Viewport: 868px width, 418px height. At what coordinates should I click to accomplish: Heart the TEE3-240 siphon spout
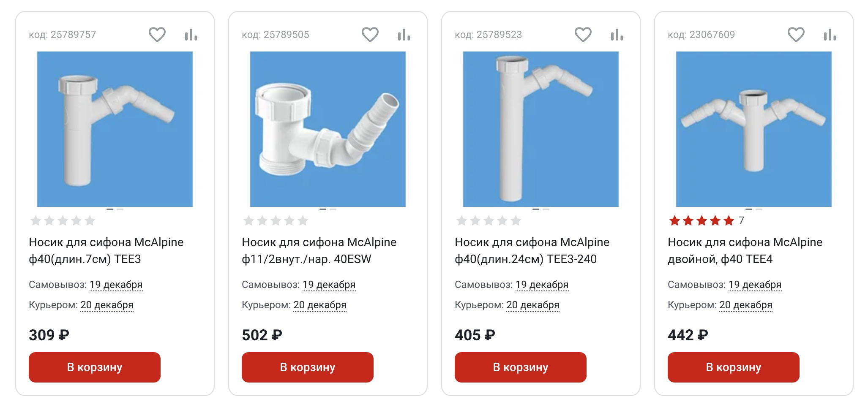(x=583, y=35)
